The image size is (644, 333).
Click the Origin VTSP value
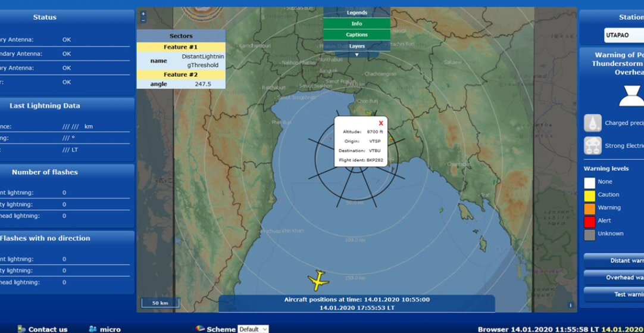click(x=374, y=141)
